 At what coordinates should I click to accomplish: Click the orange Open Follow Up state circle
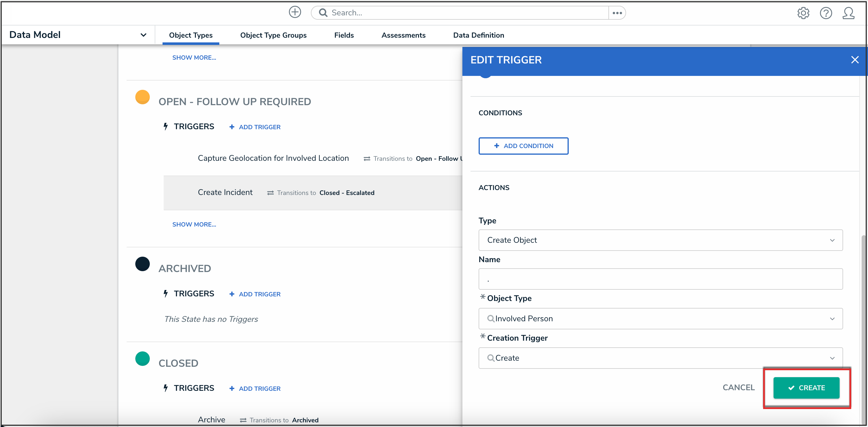(x=142, y=97)
